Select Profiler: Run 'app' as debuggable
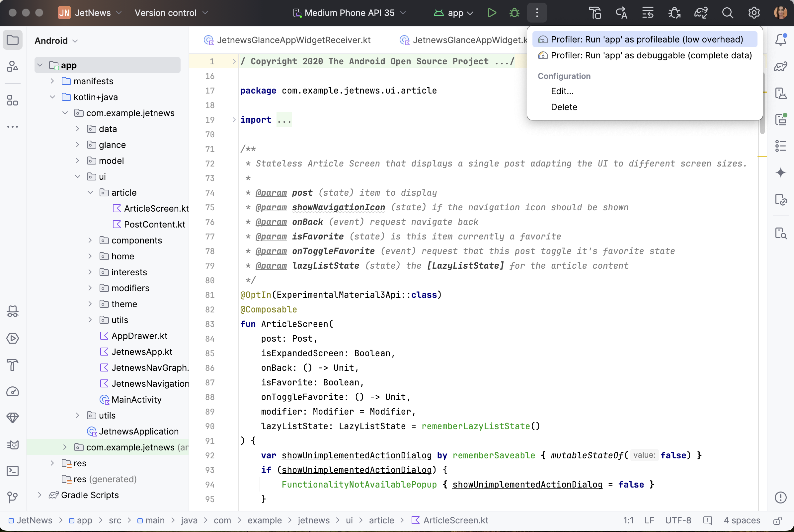 click(651, 55)
